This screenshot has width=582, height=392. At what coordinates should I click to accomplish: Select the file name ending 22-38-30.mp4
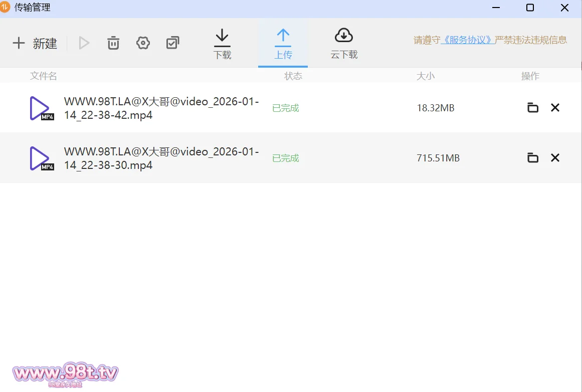pyautogui.click(x=161, y=158)
